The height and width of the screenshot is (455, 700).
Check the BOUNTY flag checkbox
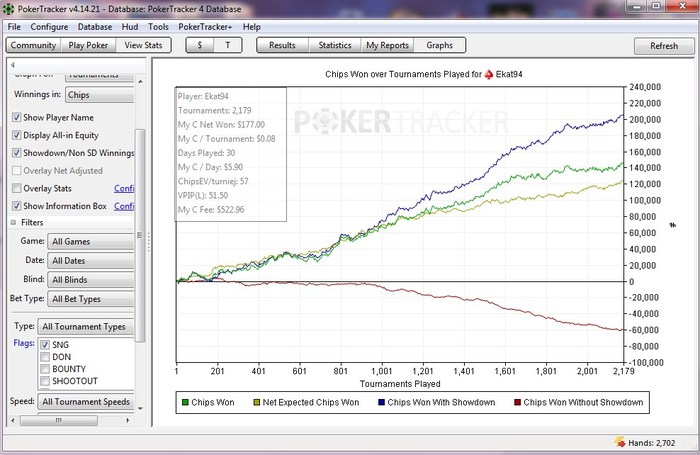tap(45, 369)
